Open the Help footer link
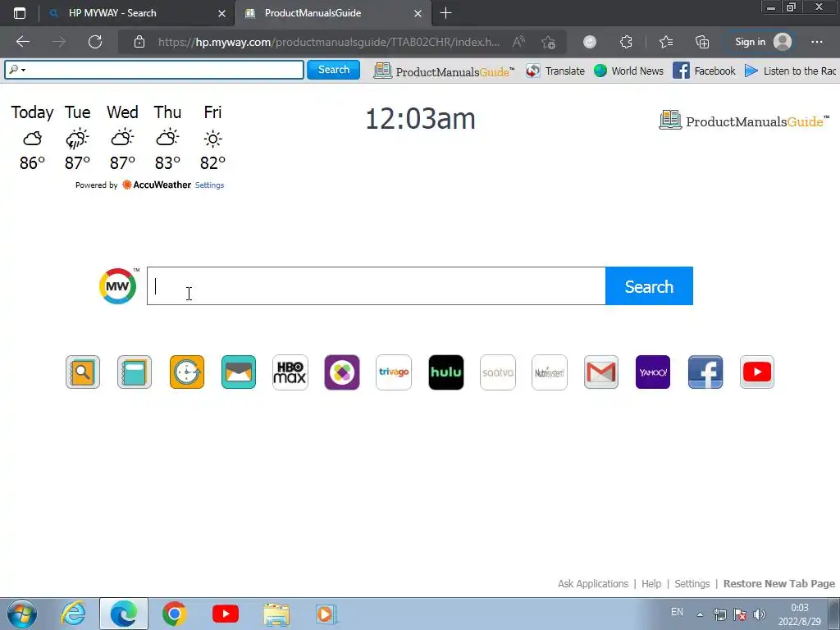The height and width of the screenshot is (630, 840). (x=651, y=583)
